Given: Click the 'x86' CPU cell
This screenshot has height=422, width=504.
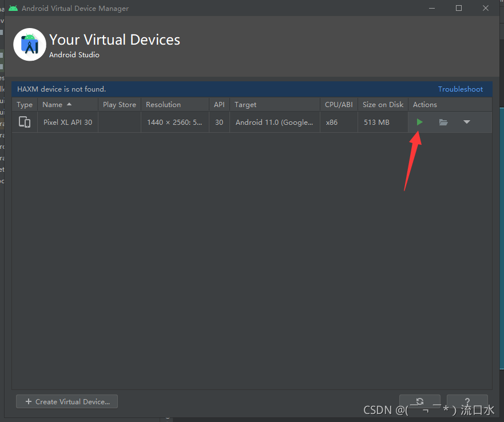Looking at the screenshot, I should tap(339, 122).
